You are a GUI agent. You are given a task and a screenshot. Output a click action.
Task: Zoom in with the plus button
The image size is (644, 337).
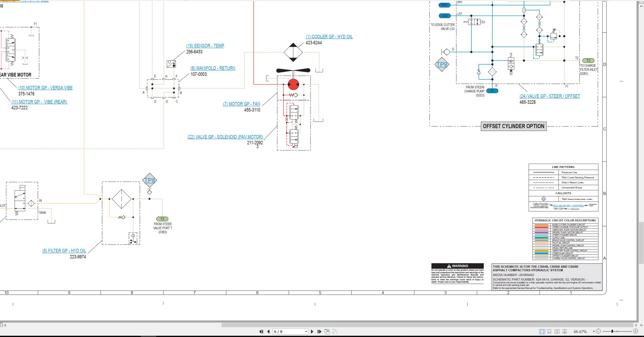(635, 331)
